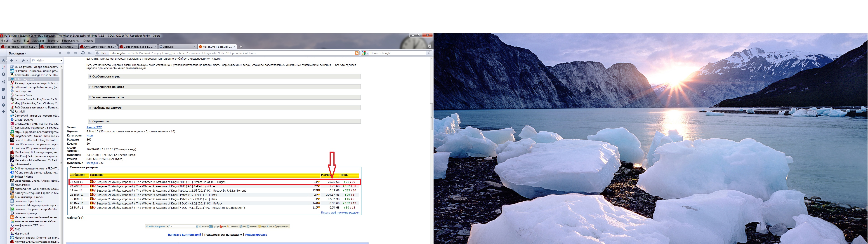Click the password wand key icon
This screenshot has width=868, height=244.
pos(90,53)
